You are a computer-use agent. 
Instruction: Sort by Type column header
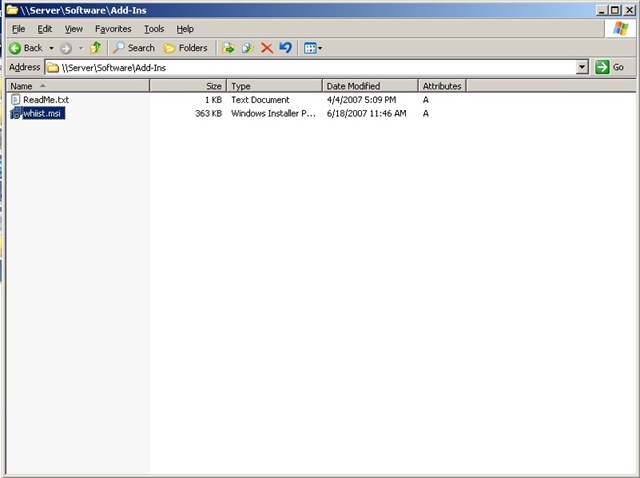[274, 86]
